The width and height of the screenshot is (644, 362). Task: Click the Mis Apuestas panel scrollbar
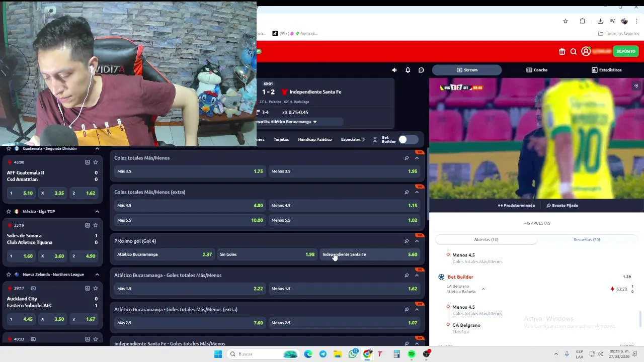640,318
